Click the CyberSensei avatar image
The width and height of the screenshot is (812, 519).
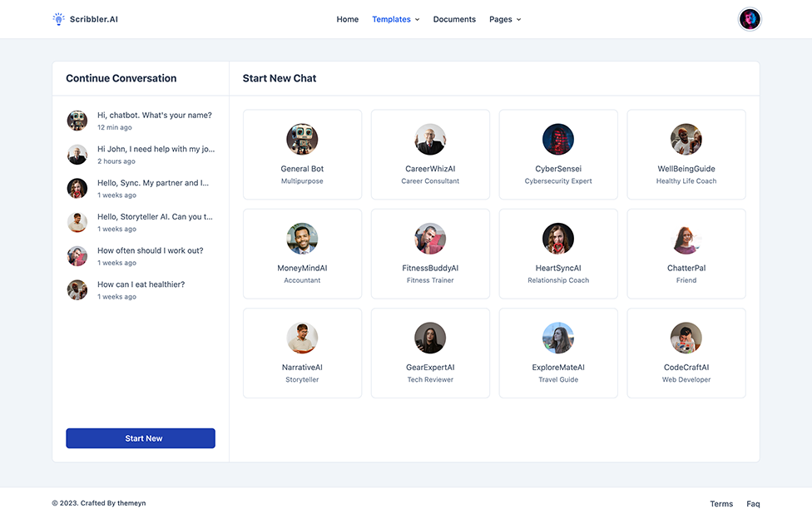point(558,139)
